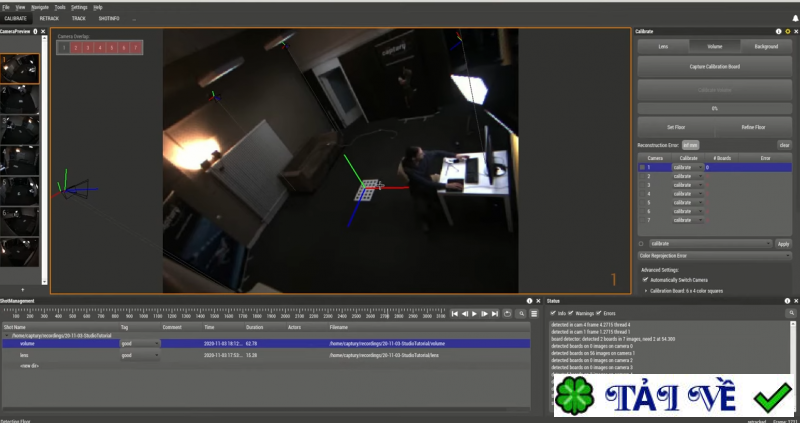Select camera 2 preview thumbnail

pyautogui.click(x=20, y=98)
